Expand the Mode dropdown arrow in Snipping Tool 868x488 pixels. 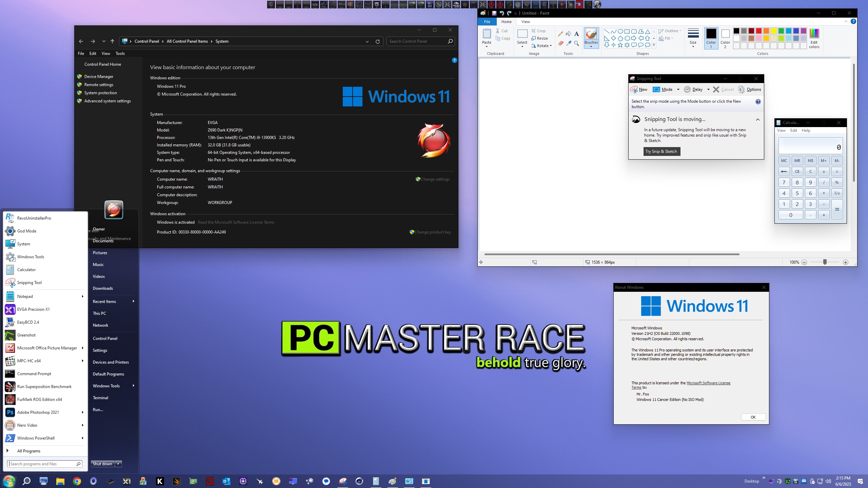(x=678, y=89)
